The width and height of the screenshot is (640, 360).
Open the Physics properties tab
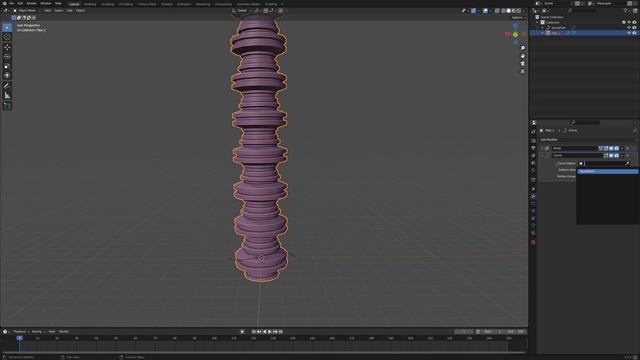click(x=533, y=211)
